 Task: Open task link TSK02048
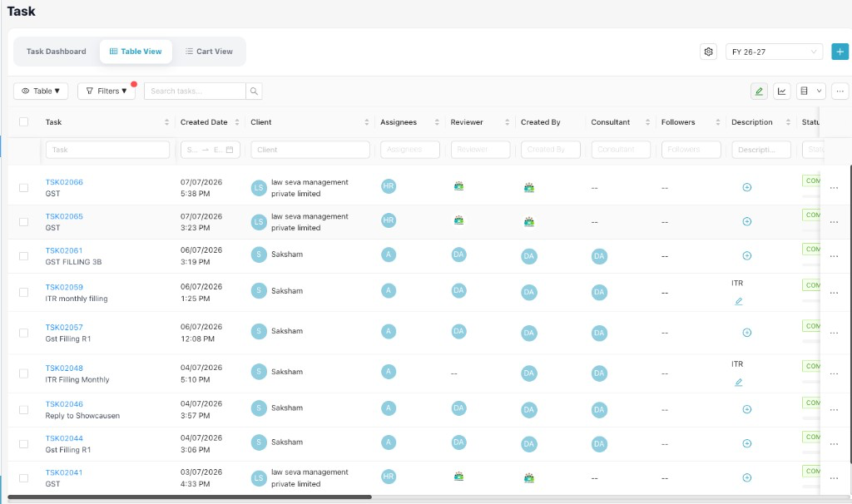pyautogui.click(x=64, y=368)
